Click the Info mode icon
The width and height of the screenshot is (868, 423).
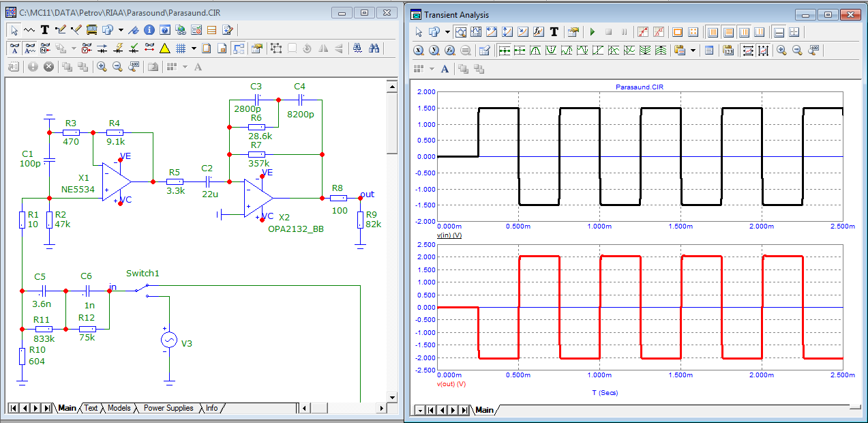pos(149,30)
